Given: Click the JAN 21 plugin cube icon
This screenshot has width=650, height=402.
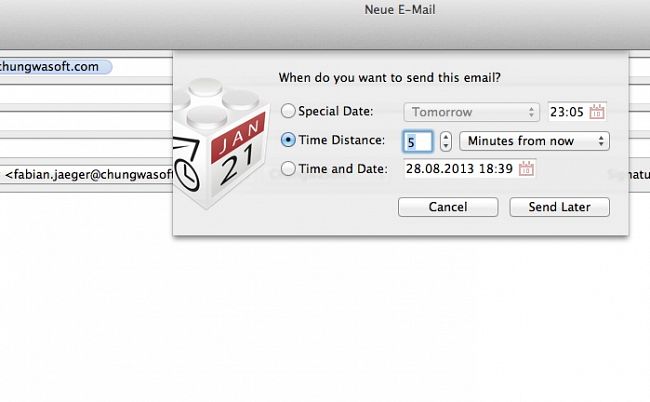Looking at the screenshot, I should [x=221, y=143].
